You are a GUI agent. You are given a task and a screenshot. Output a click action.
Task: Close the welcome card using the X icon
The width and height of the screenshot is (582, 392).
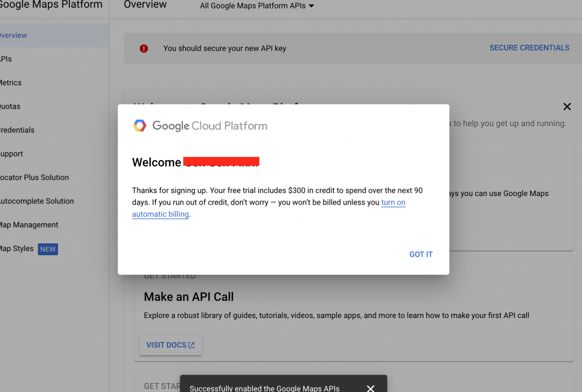click(567, 106)
